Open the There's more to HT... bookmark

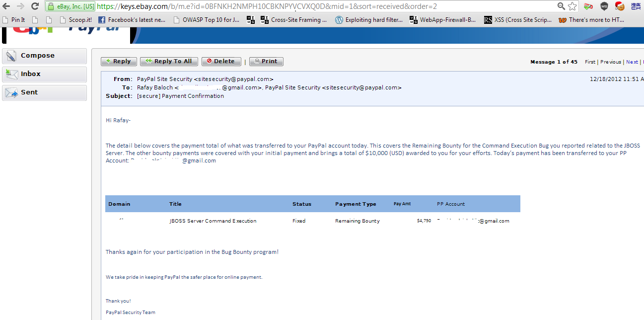click(591, 20)
